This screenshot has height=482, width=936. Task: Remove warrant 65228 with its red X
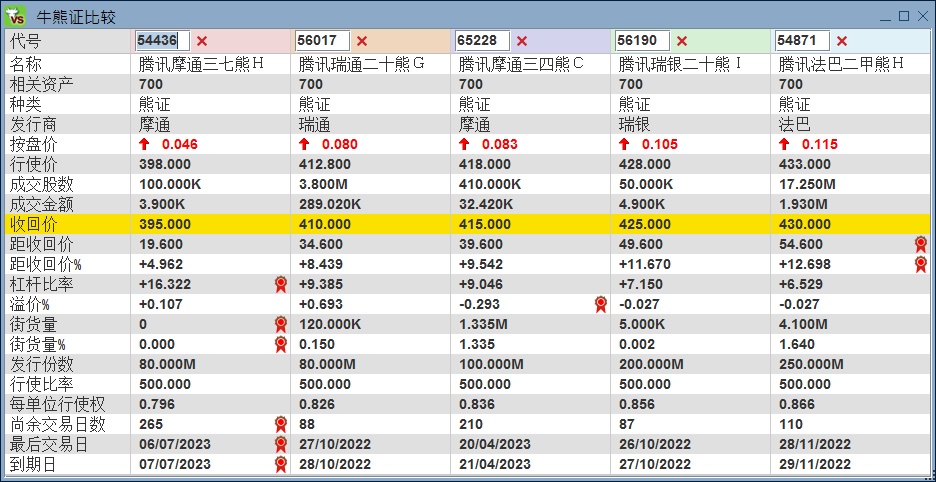coord(522,41)
